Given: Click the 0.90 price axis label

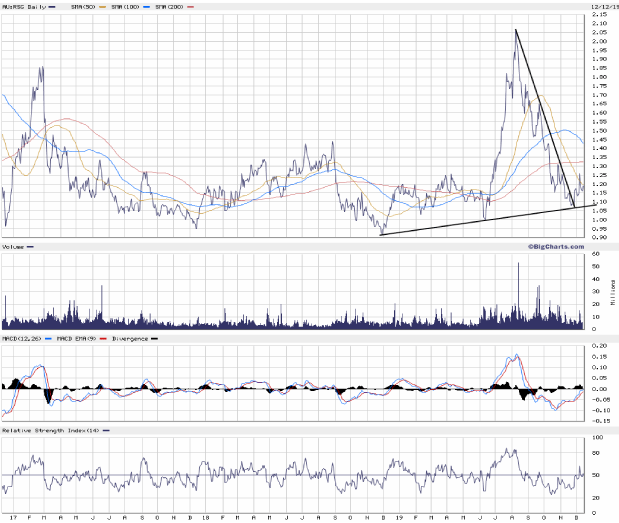Looking at the screenshot, I should coord(597,238).
